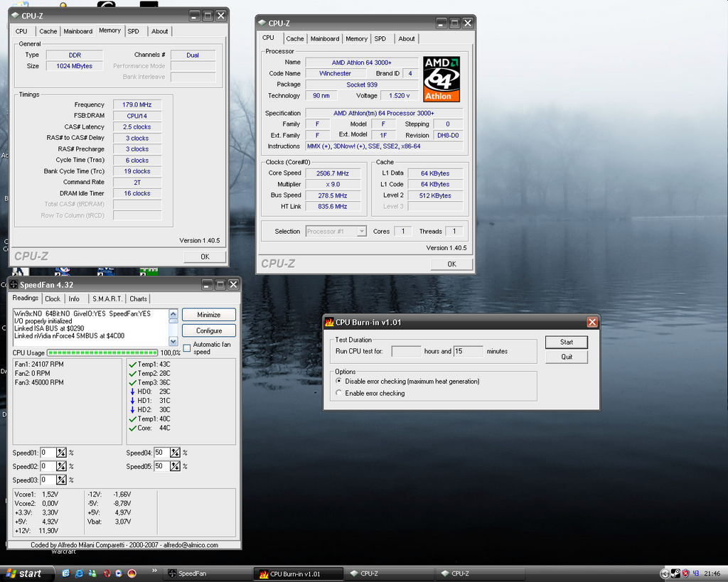This screenshot has height=582, width=728.
Task: Click the CPU-Z icon in the Memory window title bar
Action: (15, 16)
